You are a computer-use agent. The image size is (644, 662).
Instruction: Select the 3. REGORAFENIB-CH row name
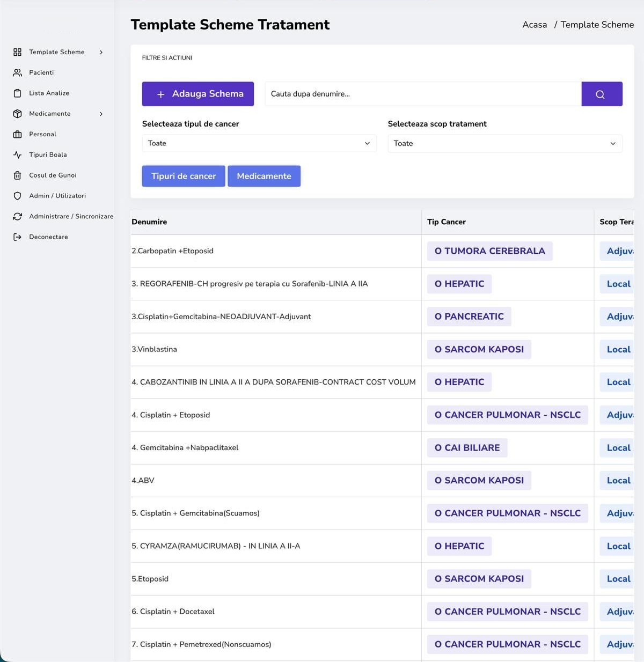tap(250, 284)
